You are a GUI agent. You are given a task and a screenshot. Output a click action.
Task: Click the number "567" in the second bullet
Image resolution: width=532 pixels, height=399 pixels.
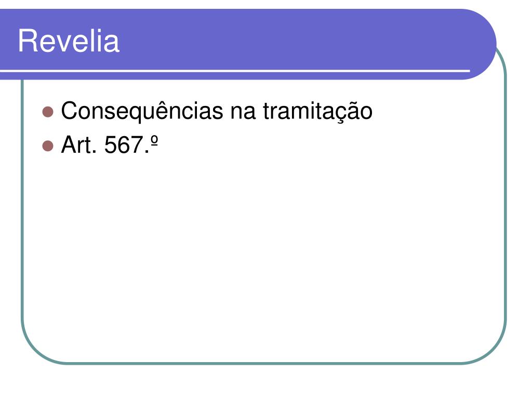pyautogui.click(x=124, y=145)
